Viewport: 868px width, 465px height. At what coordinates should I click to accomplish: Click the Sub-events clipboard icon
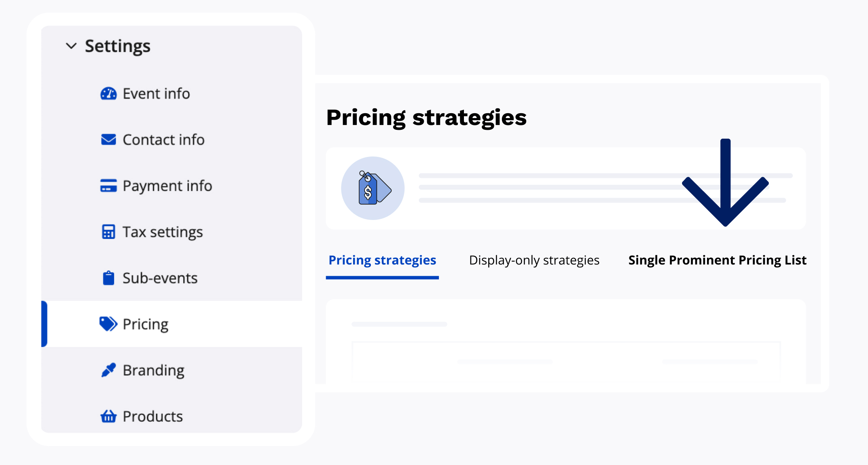coord(108,278)
